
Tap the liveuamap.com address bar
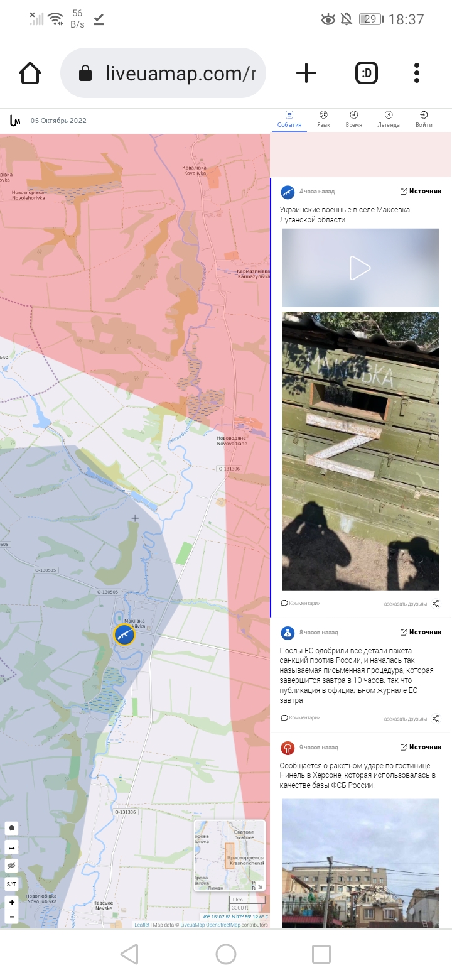(x=163, y=73)
